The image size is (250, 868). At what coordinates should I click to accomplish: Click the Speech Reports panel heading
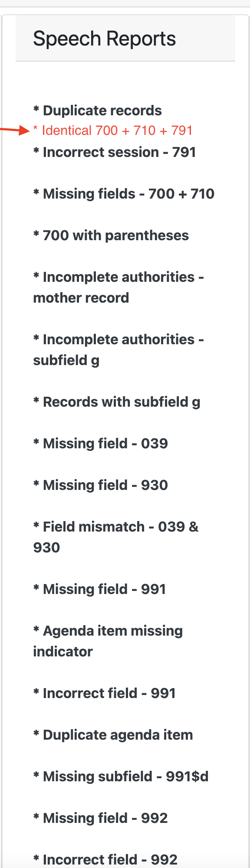click(x=105, y=38)
